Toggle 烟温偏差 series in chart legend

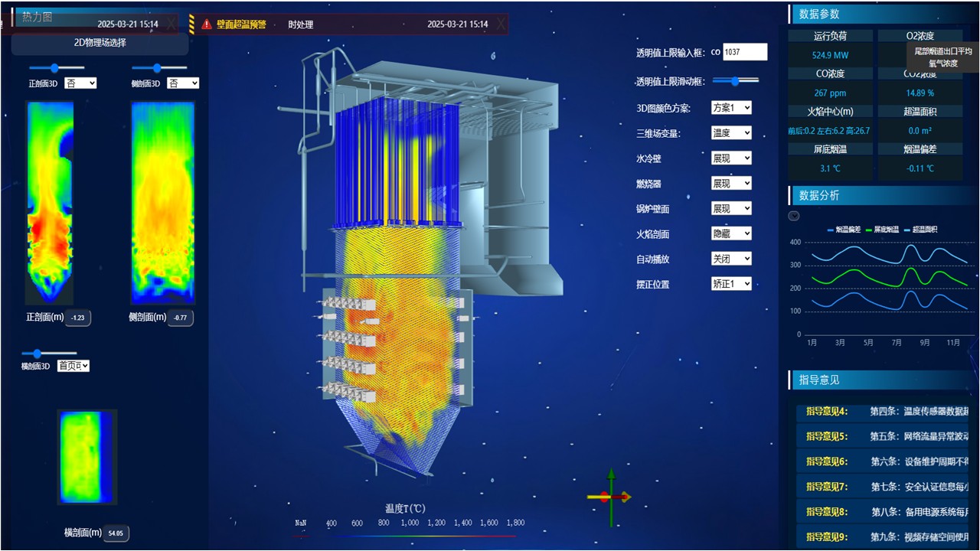847,230
